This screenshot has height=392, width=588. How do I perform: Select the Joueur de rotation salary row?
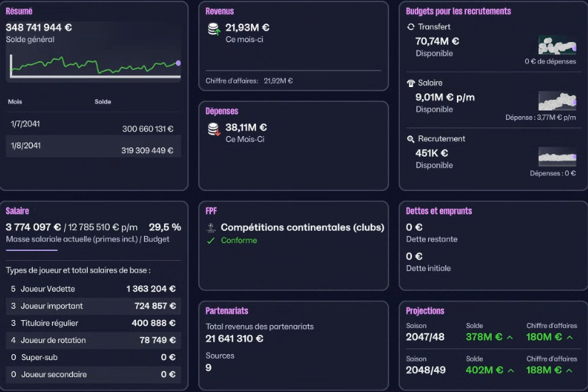93,340
